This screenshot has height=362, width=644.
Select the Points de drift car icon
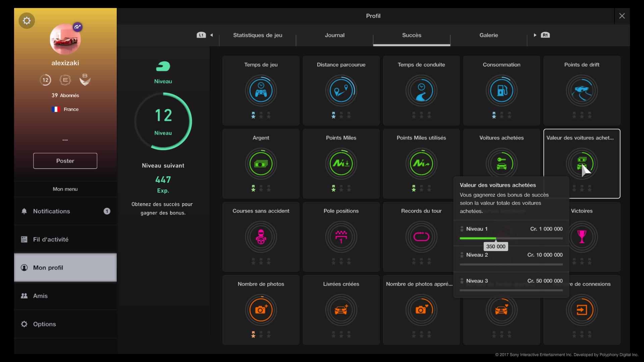tap(582, 90)
